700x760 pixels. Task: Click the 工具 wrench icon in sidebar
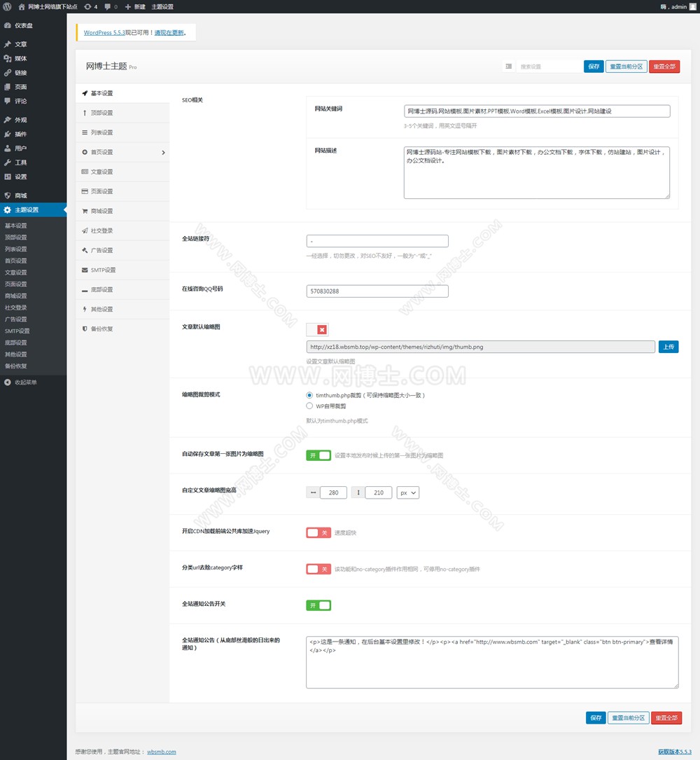[x=7, y=163]
